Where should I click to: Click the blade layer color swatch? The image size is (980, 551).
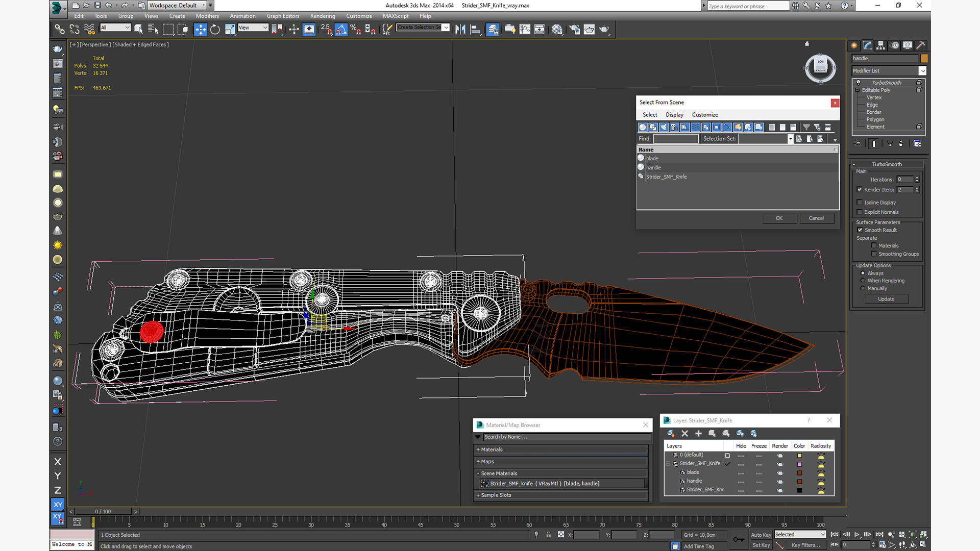click(x=799, y=473)
